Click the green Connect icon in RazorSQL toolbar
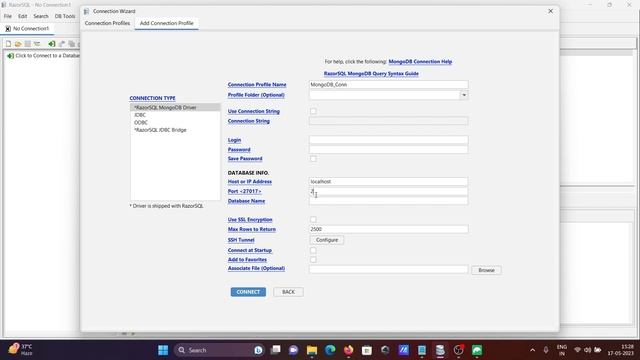This screenshot has height=360, width=640. click(x=51, y=44)
